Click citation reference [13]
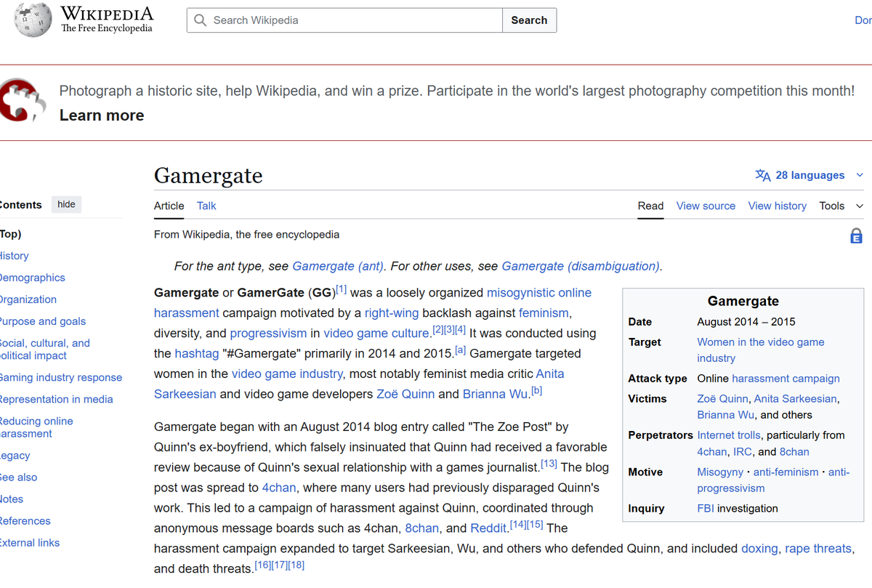Viewport: 872px width, 588px height. tap(549, 464)
